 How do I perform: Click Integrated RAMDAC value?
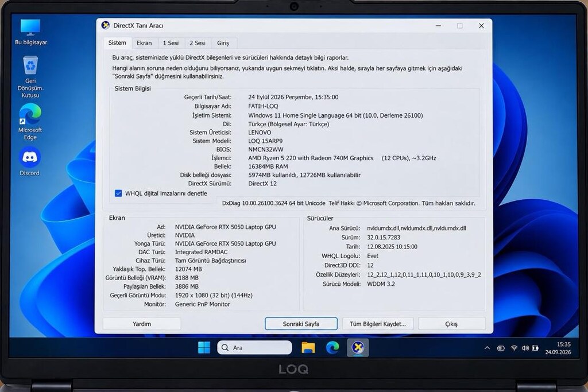click(x=201, y=252)
